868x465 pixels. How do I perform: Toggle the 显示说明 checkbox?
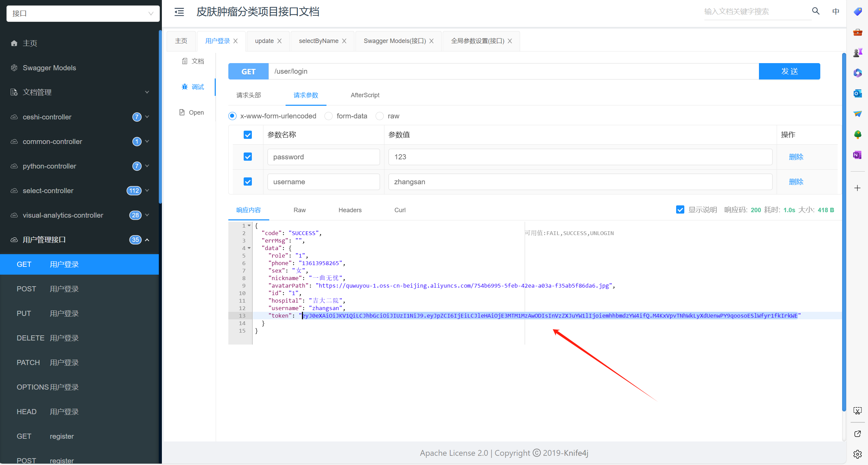click(680, 210)
